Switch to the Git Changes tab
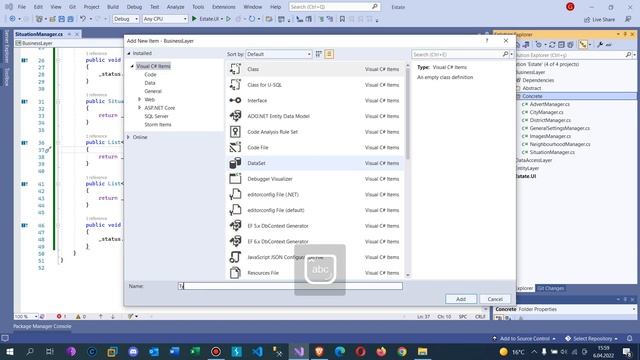The width and height of the screenshot is (640, 360). click(550, 288)
